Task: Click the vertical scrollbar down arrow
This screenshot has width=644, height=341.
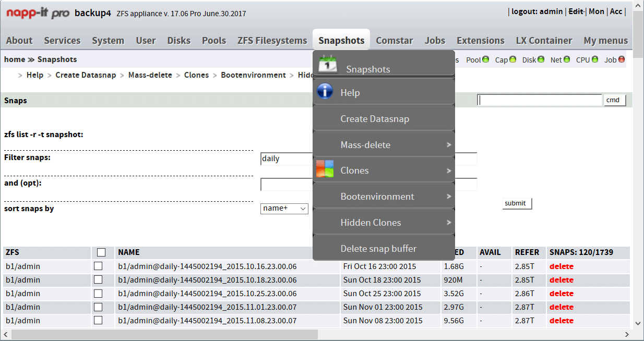Action: 638,323
